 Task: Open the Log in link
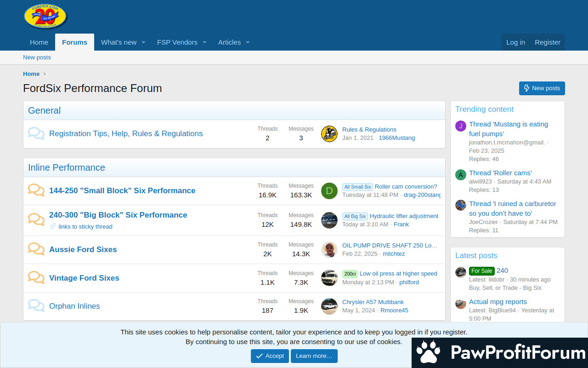[x=515, y=42]
